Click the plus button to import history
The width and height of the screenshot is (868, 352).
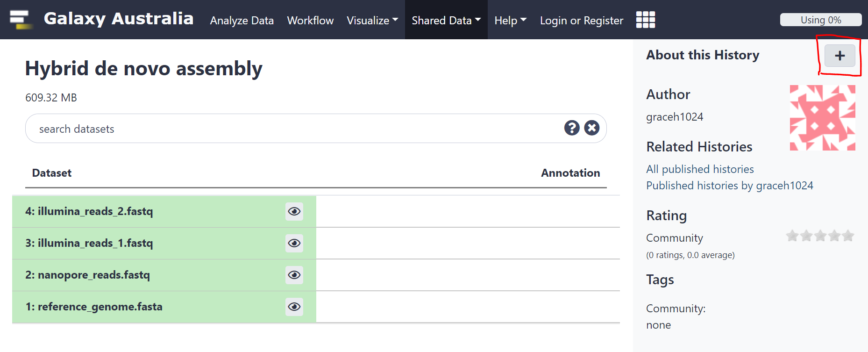coord(840,56)
